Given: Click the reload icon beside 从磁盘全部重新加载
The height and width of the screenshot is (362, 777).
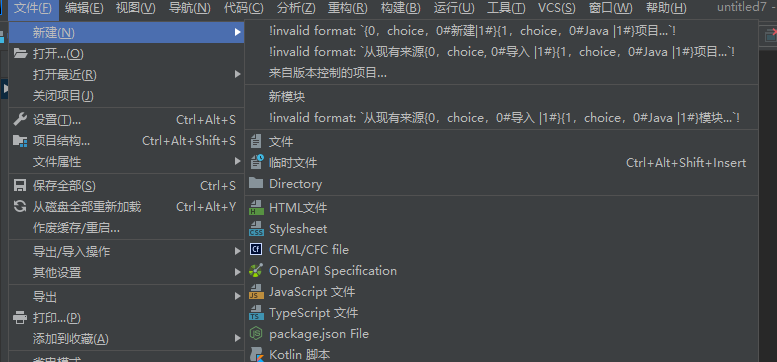Looking at the screenshot, I should 20,207.
